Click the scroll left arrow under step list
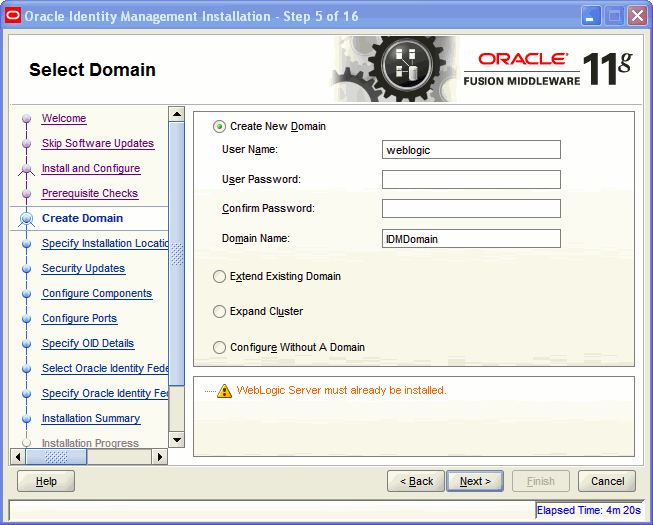The width and height of the screenshot is (653, 525). click(17, 457)
